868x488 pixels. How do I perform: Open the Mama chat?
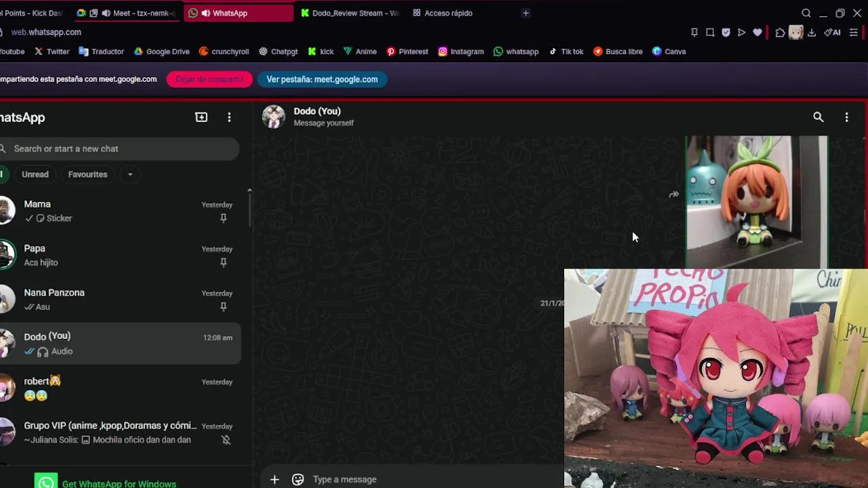coord(121,211)
